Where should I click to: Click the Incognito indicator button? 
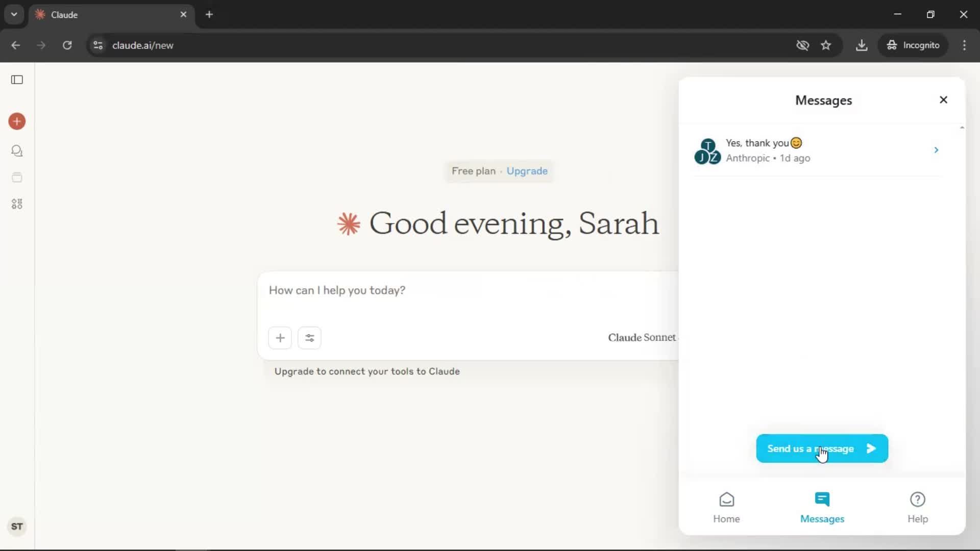(913, 45)
